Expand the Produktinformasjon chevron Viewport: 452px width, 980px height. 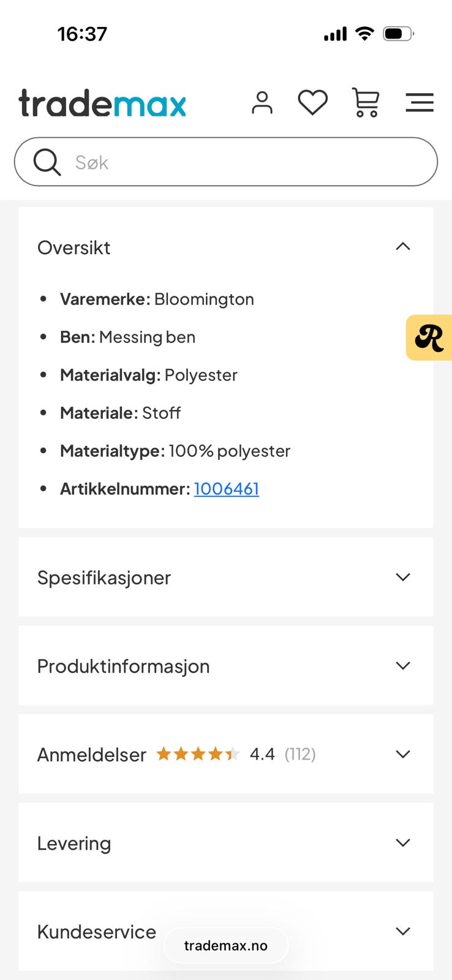402,666
